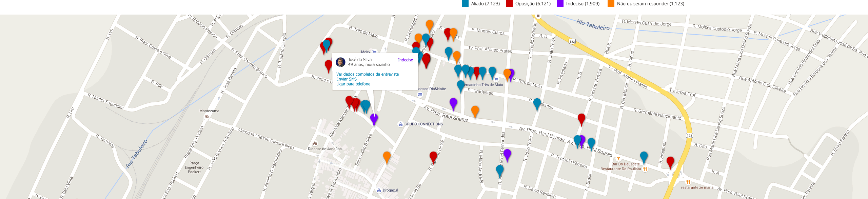Image resolution: width=868 pixels, height=199 pixels.
Task: Click the Ligar para telefone link
Action: pos(353,84)
